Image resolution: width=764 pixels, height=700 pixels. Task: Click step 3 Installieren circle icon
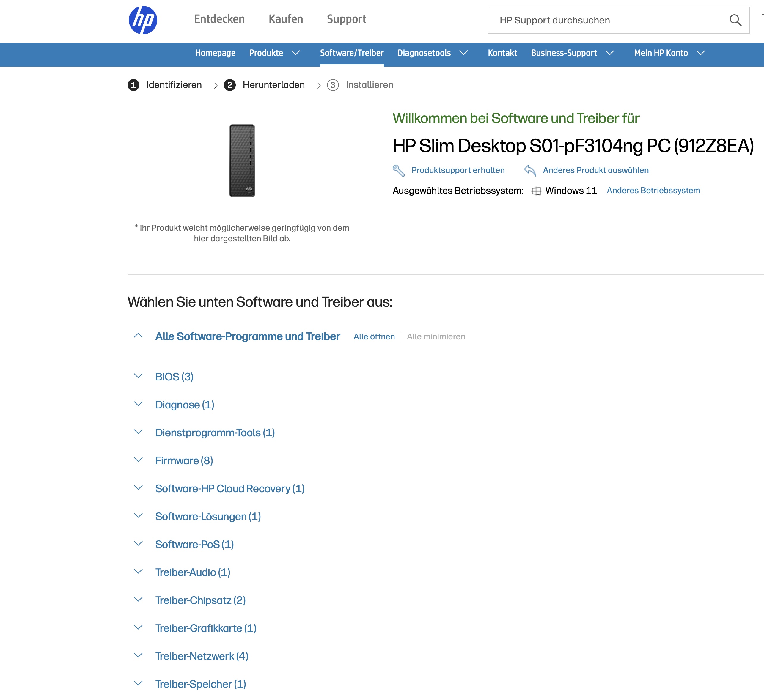click(x=333, y=85)
